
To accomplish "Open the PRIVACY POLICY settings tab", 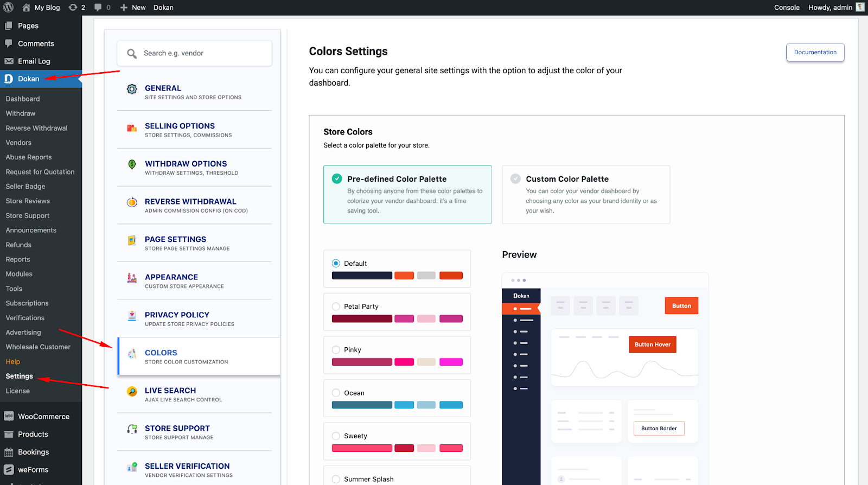I will coord(194,319).
